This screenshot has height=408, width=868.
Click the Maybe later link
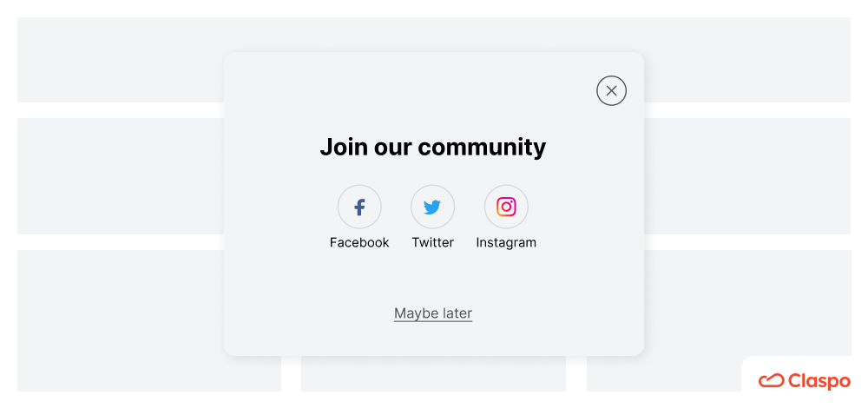coord(433,313)
